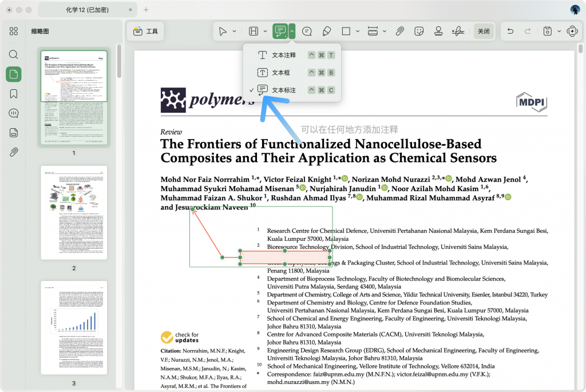Image resolution: width=586 pixels, height=392 pixels.
Task: Switch to the 化学12 (已加密) tab
Action: 88,10
